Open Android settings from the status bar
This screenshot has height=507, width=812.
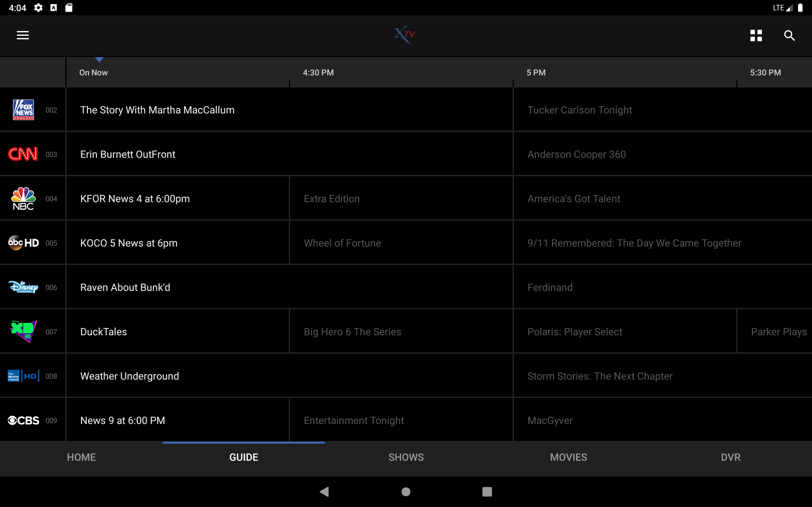point(39,7)
